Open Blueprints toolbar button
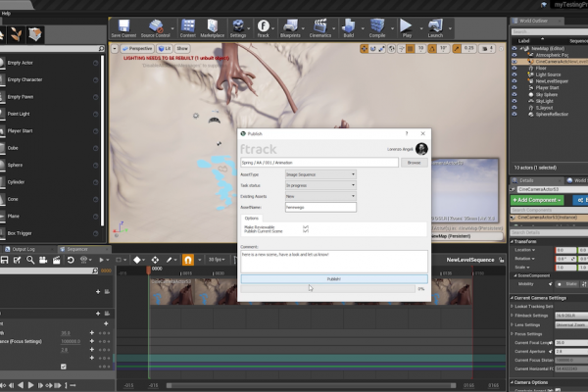Screen dimensions: 588x392 (290, 28)
